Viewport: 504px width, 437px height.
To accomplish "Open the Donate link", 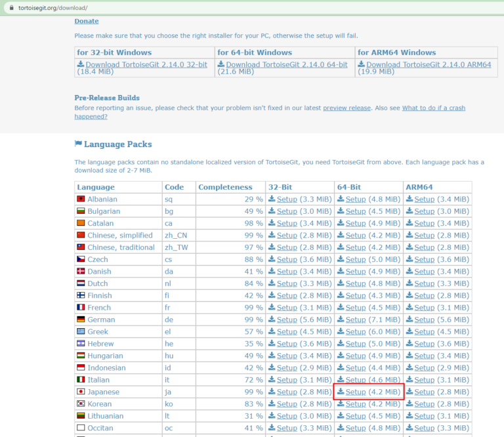I will (x=87, y=21).
